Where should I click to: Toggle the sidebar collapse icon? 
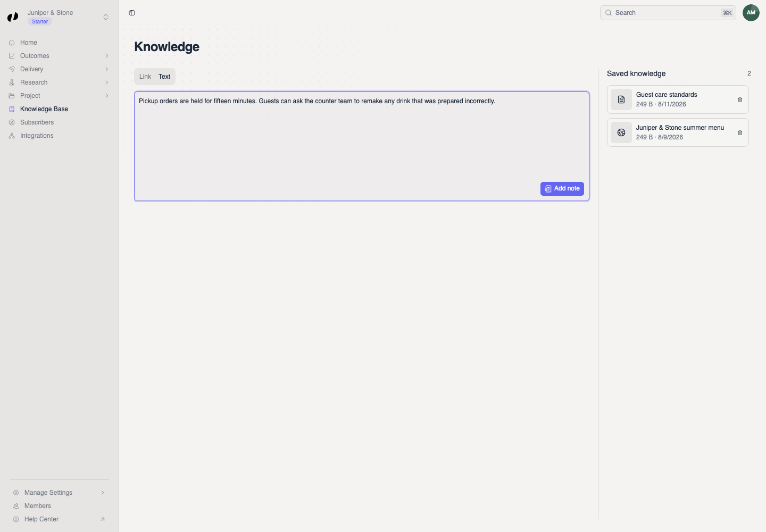[x=132, y=13]
